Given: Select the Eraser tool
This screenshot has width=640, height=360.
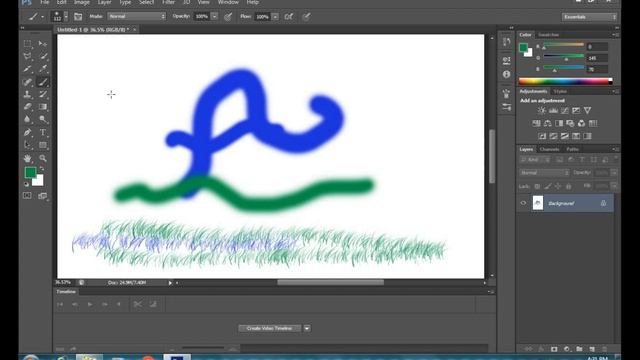Looking at the screenshot, I should point(27,107).
